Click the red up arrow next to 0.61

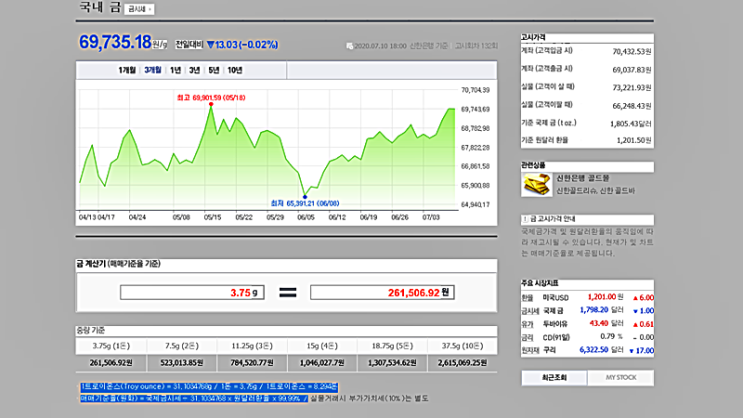635,325
